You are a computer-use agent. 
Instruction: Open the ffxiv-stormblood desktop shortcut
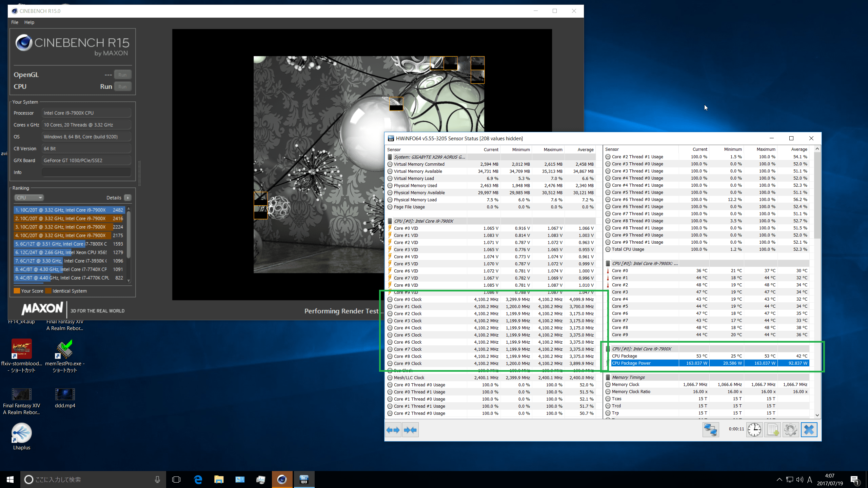[22, 356]
